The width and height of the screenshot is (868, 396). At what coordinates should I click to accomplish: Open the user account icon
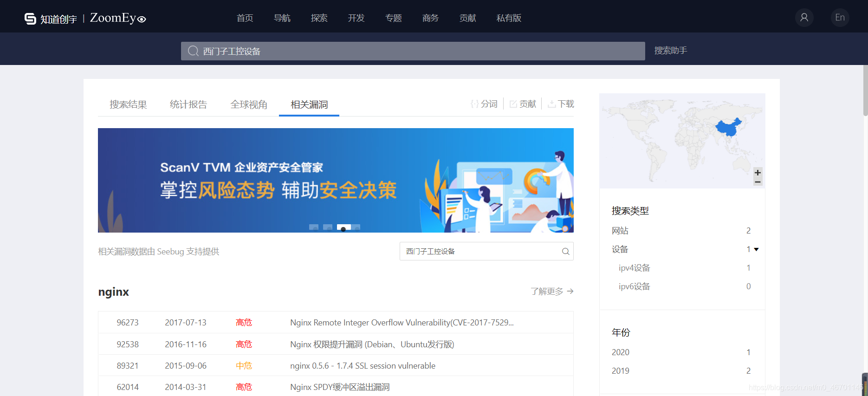coord(804,18)
